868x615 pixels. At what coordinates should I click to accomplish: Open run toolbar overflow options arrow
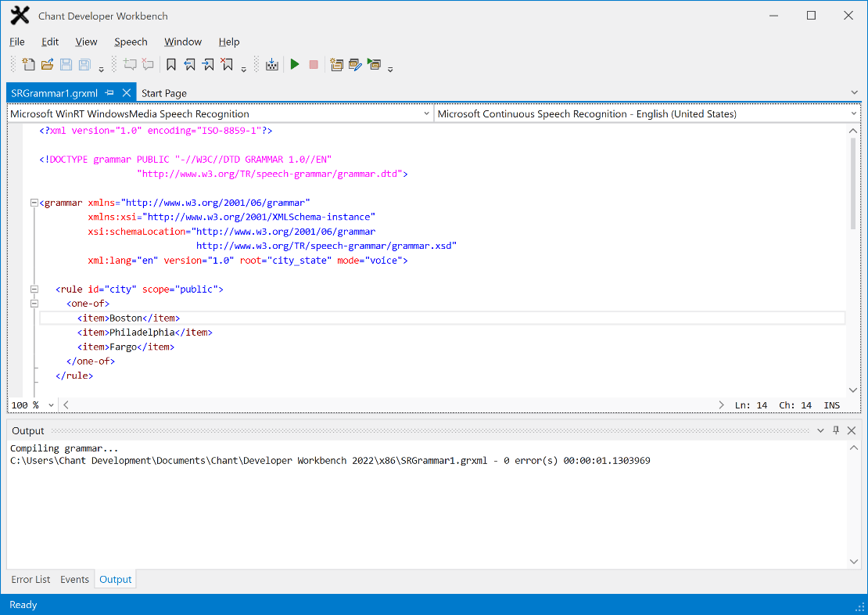tap(390, 70)
